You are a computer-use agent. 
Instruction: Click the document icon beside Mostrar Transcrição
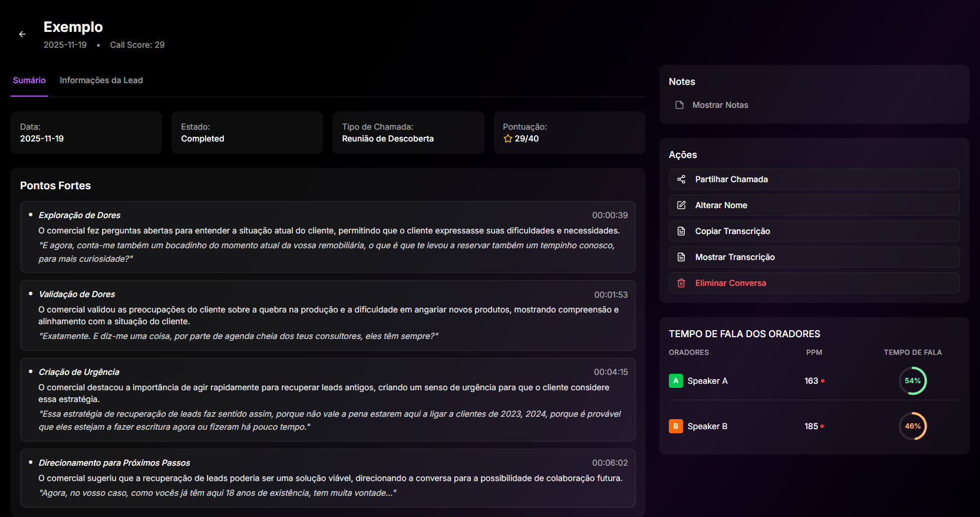pyautogui.click(x=681, y=257)
